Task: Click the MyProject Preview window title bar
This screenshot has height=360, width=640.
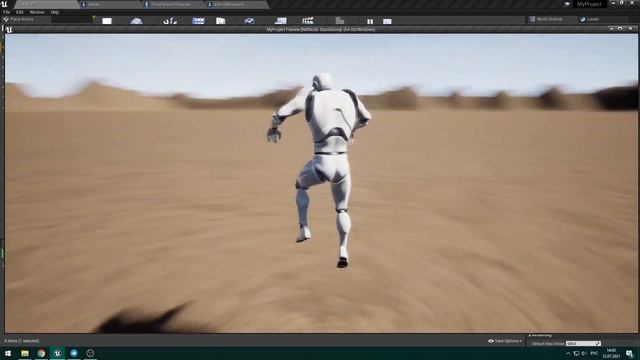Action: [x=320, y=29]
